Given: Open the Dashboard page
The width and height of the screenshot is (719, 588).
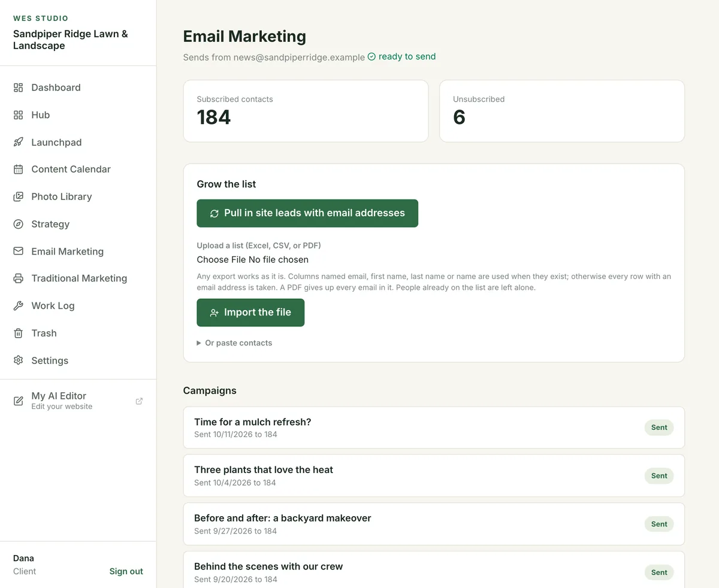Looking at the screenshot, I should [x=78, y=87].
